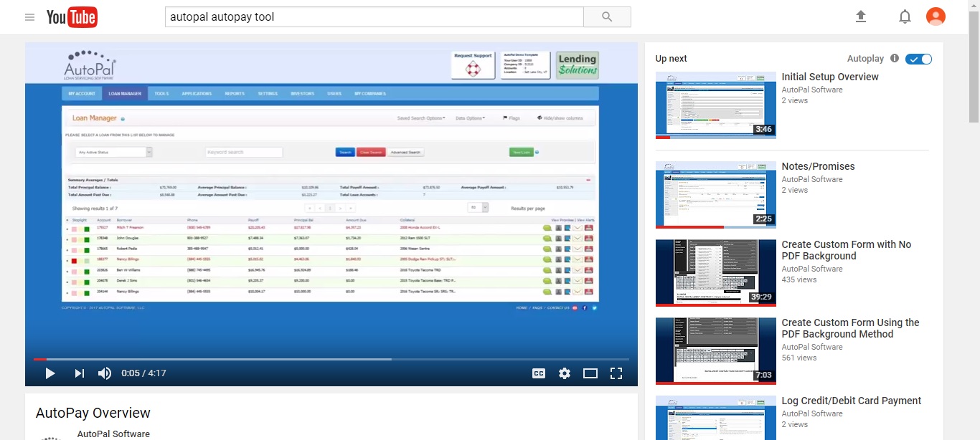The image size is (980, 440).
Task: Open Create Custom Form with No PDF Background
Action: tap(847, 250)
